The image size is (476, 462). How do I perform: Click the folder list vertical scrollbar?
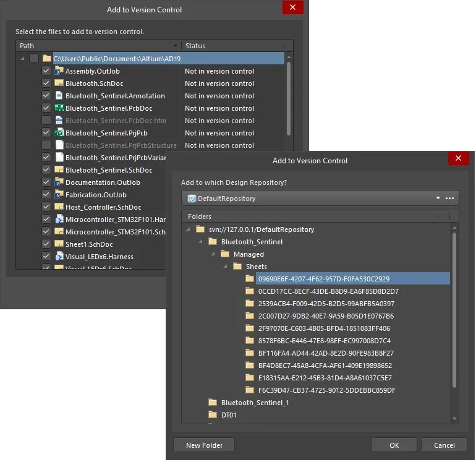pyautogui.click(x=454, y=309)
